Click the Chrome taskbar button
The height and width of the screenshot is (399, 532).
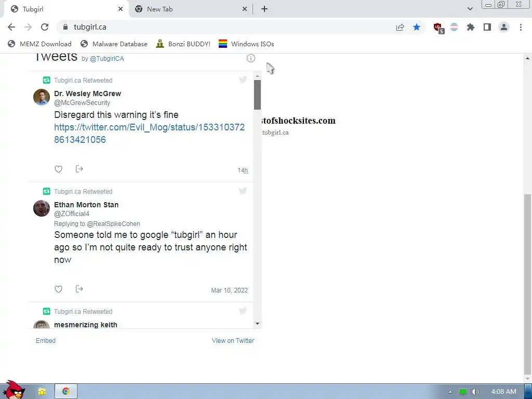(66, 392)
